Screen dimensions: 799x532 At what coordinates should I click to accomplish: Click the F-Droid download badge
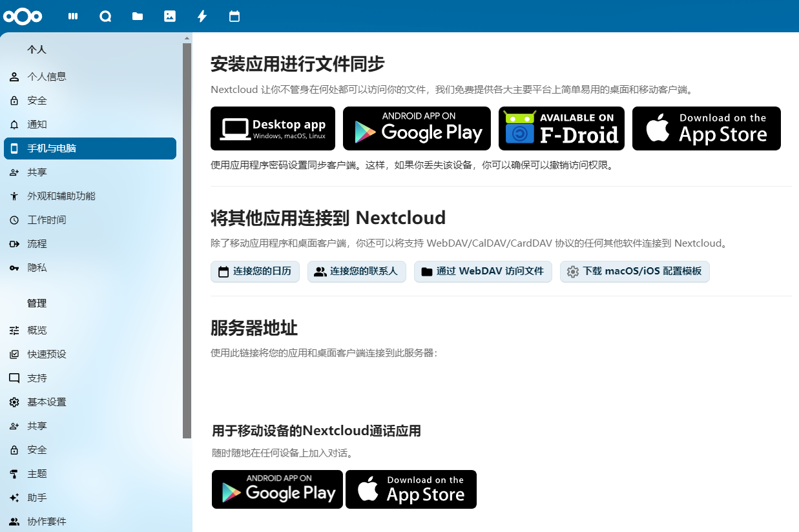(561, 128)
